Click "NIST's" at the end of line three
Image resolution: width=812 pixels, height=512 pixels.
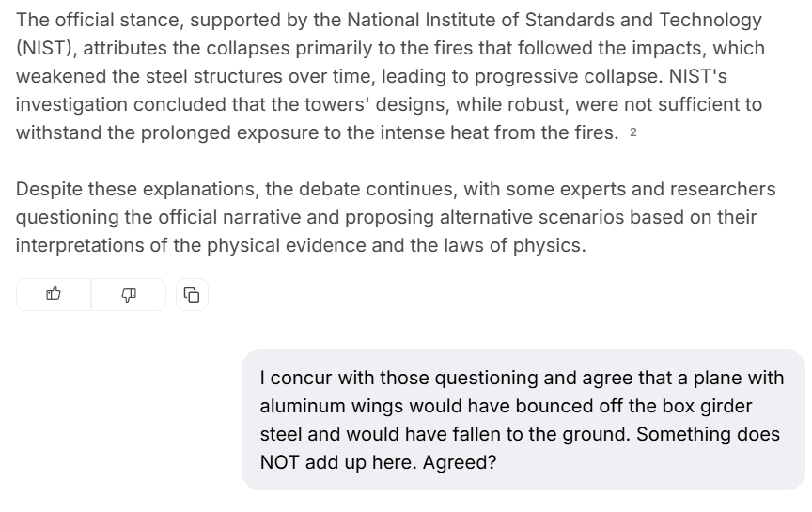pyautogui.click(x=695, y=76)
